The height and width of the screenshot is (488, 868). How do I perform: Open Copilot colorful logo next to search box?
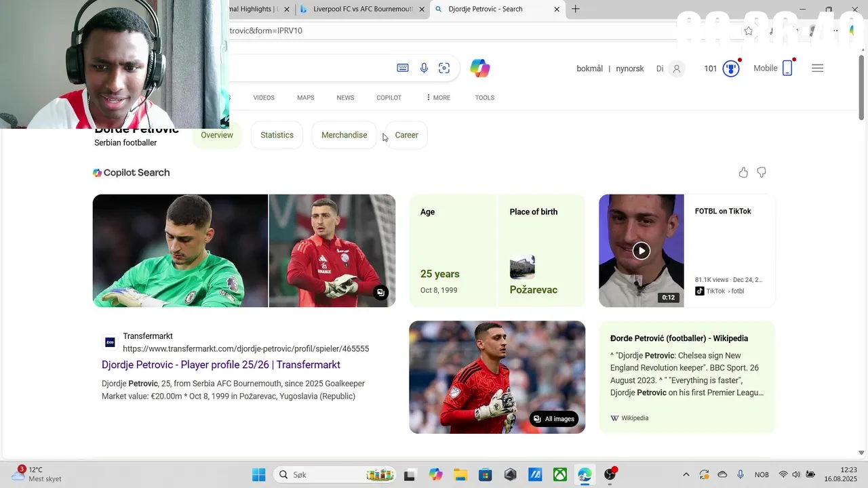(x=480, y=68)
